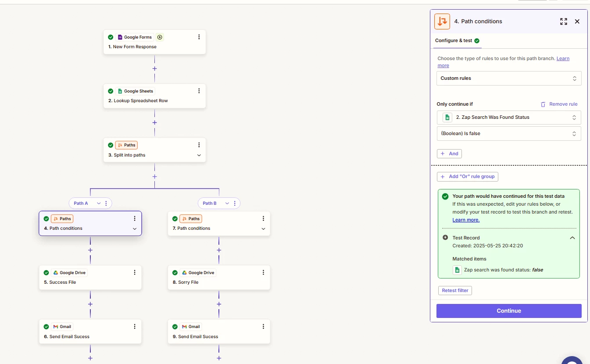Viewport: 590px width, 364px height.
Task: Click Add "Or" rule group button
Action: 468,176
